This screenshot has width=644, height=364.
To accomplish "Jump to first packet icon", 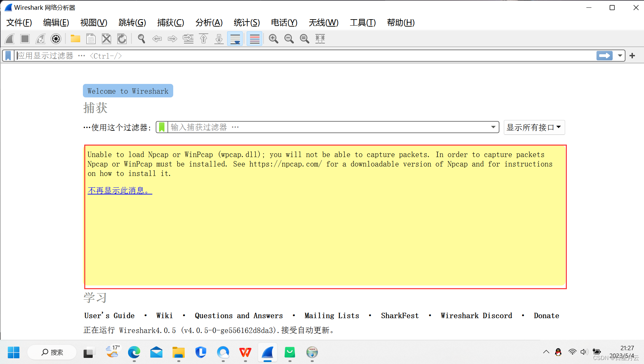I will click(x=204, y=39).
